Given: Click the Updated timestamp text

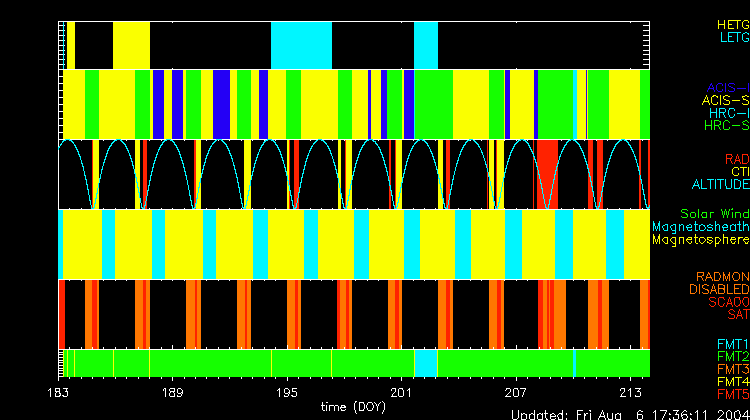Looking at the screenshot, I should point(630,414).
